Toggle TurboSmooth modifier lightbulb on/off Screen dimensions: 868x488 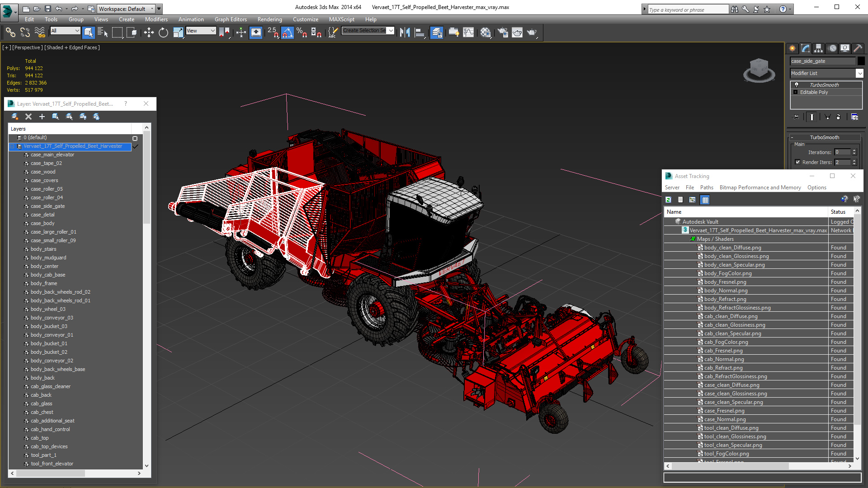797,85
